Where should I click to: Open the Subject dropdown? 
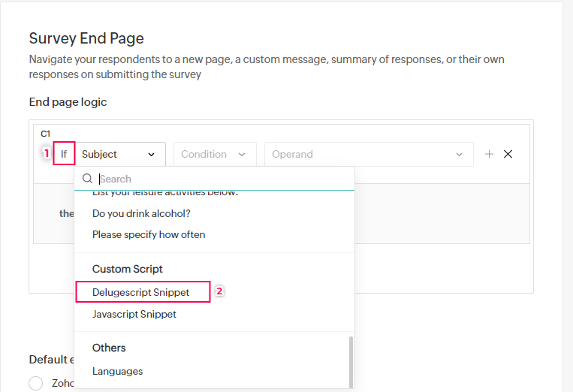(119, 154)
